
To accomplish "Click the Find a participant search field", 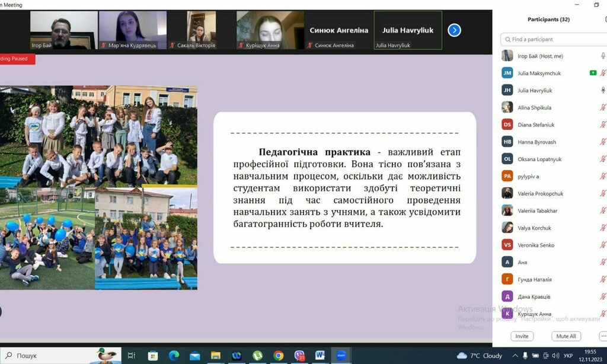I will point(554,39).
